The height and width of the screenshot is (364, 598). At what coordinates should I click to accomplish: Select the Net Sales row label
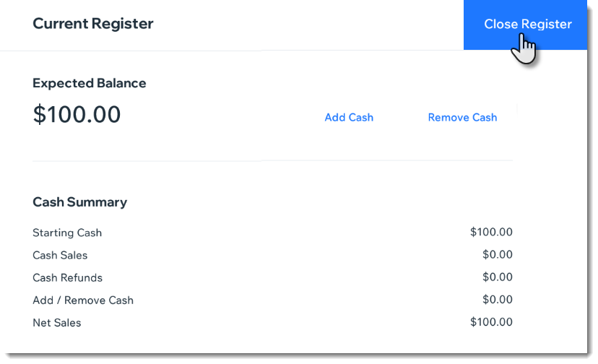(x=57, y=323)
